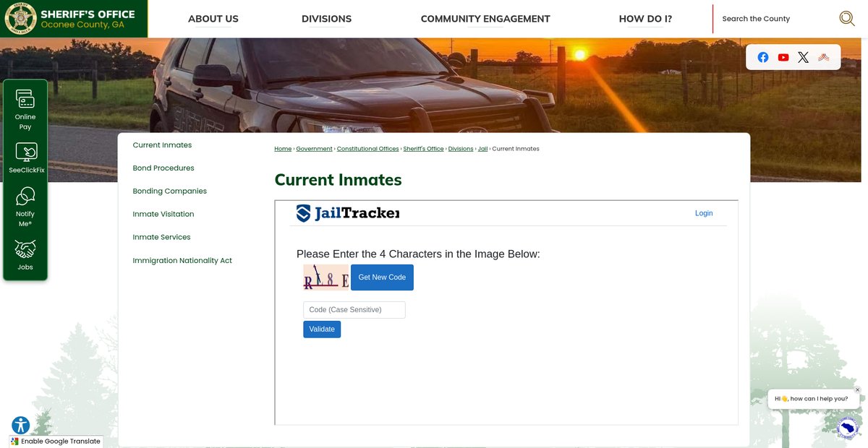Click the YouTube icon

click(783, 57)
